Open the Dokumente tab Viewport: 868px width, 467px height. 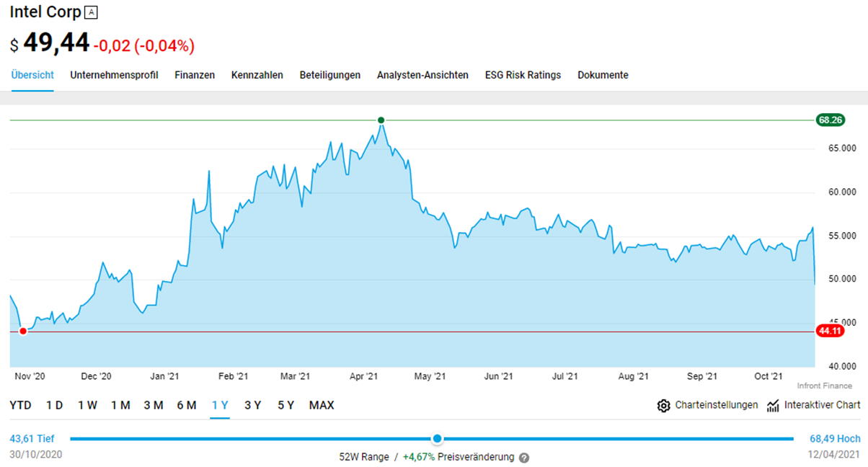(x=603, y=75)
